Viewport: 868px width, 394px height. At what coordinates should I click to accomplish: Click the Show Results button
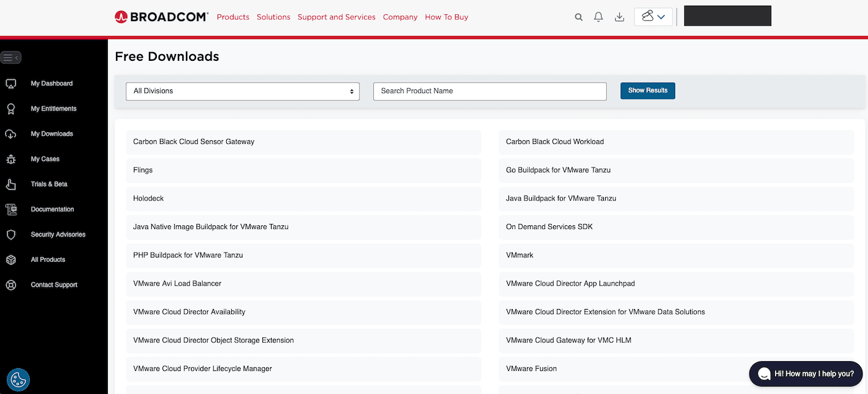pyautogui.click(x=648, y=91)
